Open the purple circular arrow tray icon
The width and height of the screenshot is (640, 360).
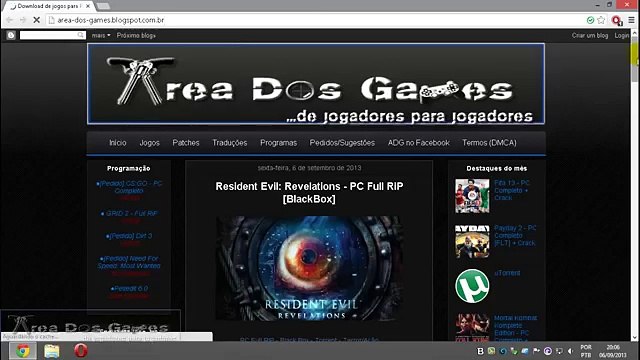click(548, 351)
